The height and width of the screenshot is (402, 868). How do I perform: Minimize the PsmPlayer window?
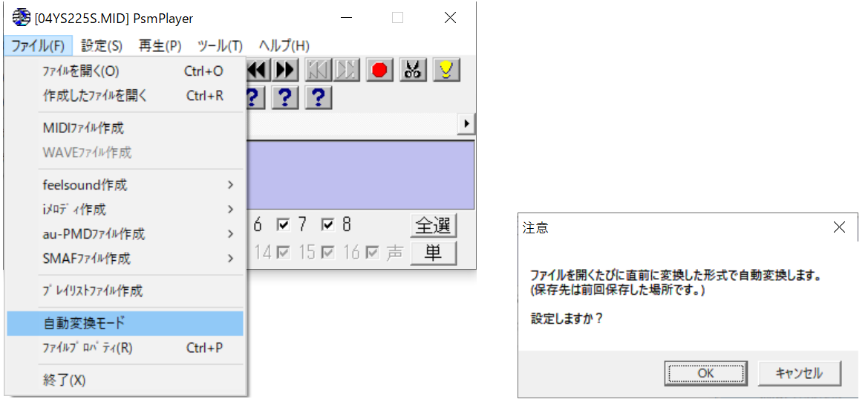(347, 19)
